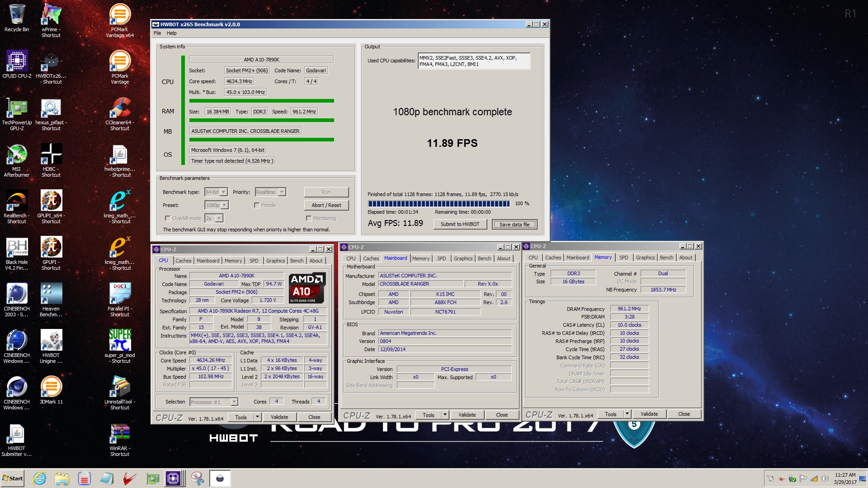
Task: Open Tools dropdown arrow in CPU-Z CPU window
Action: pyautogui.click(x=257, y=418)
